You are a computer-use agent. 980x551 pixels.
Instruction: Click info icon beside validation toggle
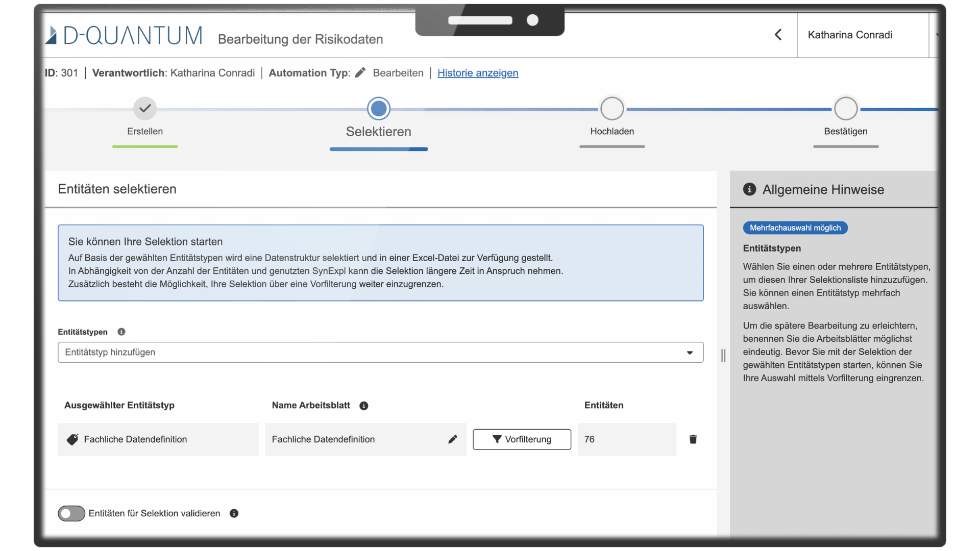tap(234, 513)
